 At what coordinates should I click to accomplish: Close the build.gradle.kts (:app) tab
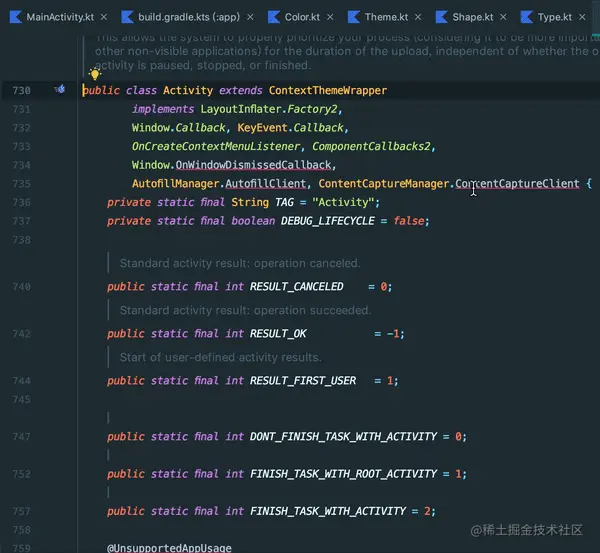pyautogui.click(x=250, y=17)
